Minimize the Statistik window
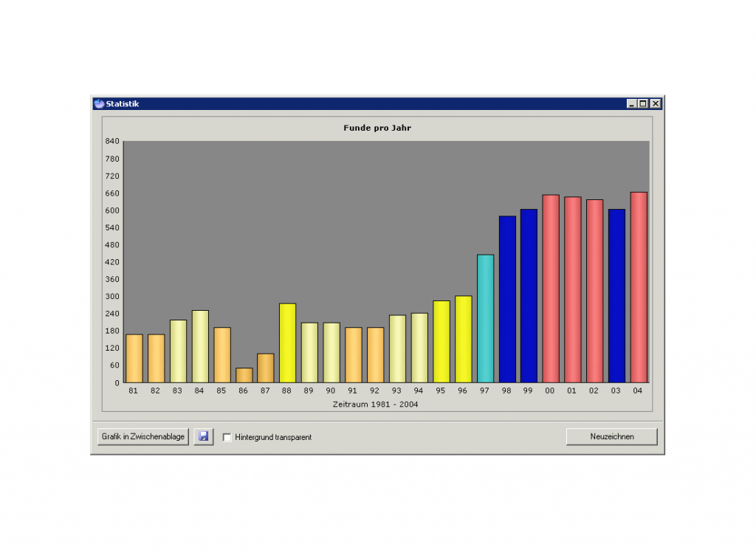 click(x=632, y=103)
